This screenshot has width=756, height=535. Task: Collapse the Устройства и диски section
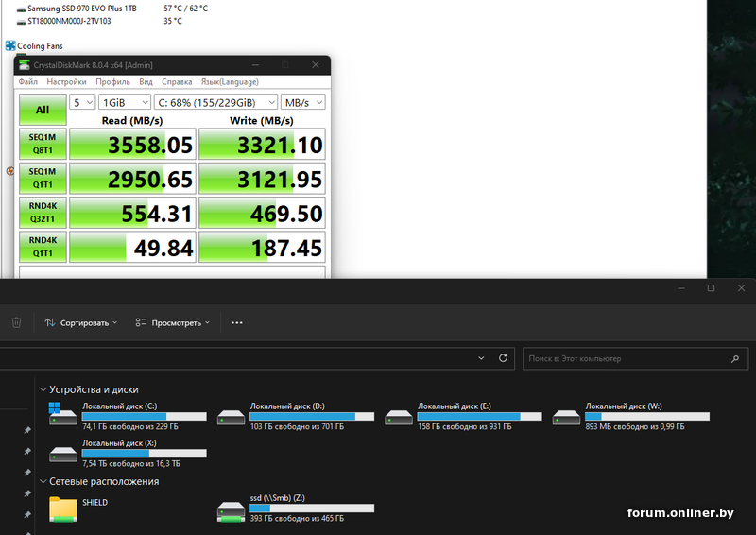pyautogui.click(x=43, y=389)
